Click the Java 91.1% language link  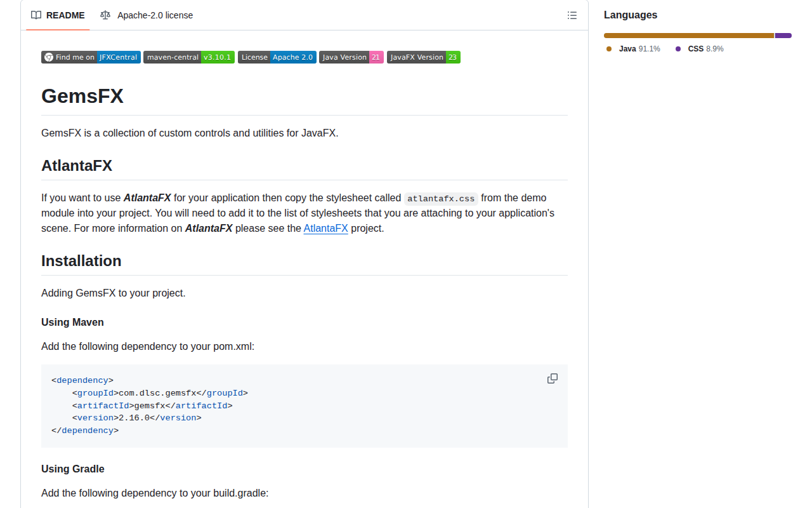[634, 49]
